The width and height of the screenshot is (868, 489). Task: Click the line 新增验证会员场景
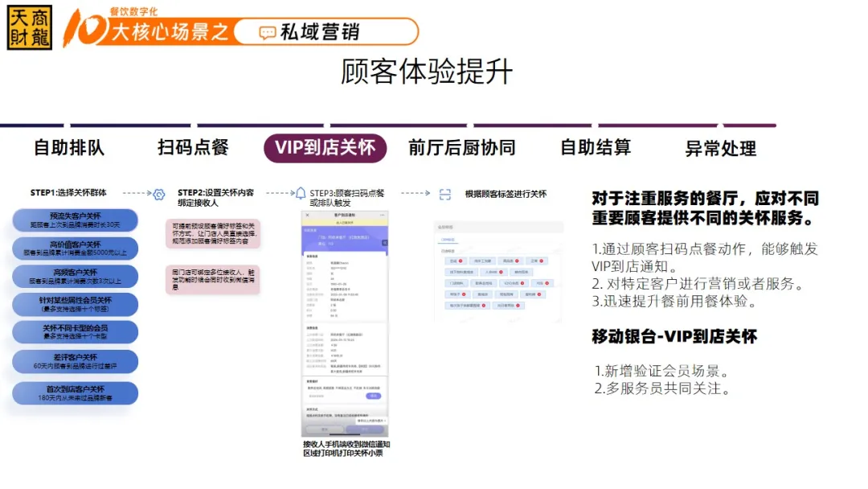point(662,371)
